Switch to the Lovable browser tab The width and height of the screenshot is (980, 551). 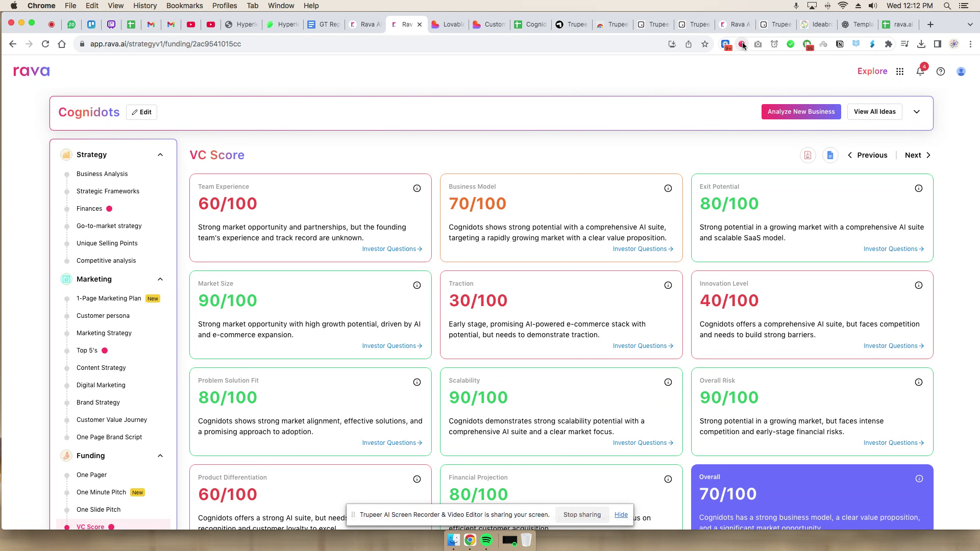coord(447,24)
